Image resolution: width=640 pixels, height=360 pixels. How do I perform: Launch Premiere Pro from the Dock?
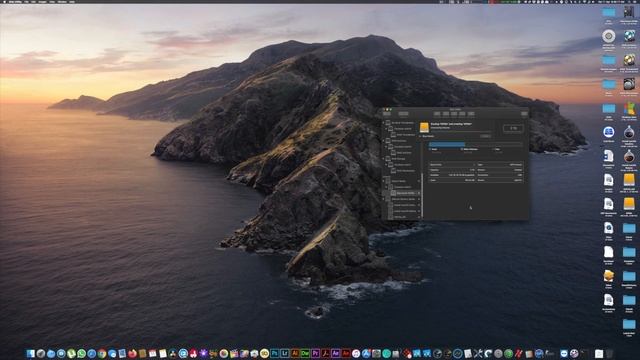point(315,353)
